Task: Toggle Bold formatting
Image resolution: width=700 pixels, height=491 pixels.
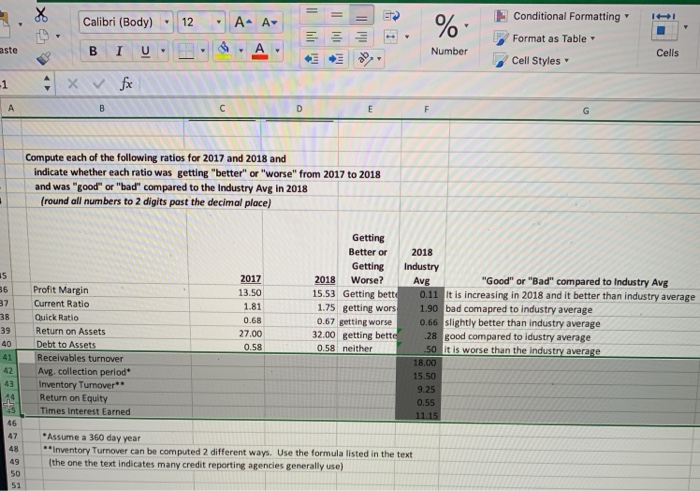Action: 93,51
